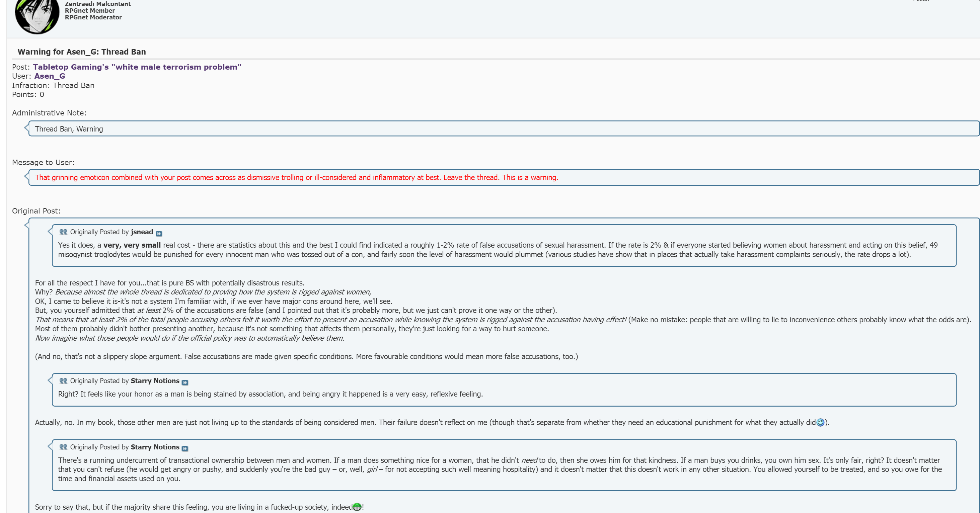Click "Starry Notions" name in the first quote

[155, 381]
